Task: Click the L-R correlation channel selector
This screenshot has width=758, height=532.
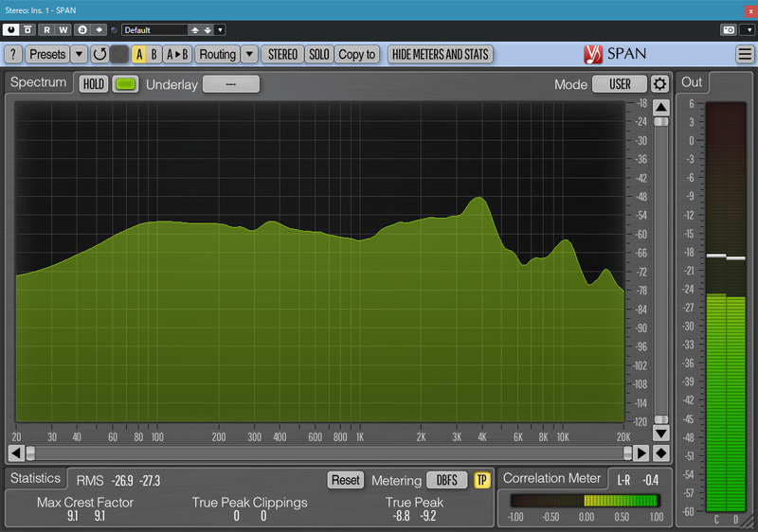Action: [x=623, y=480]
